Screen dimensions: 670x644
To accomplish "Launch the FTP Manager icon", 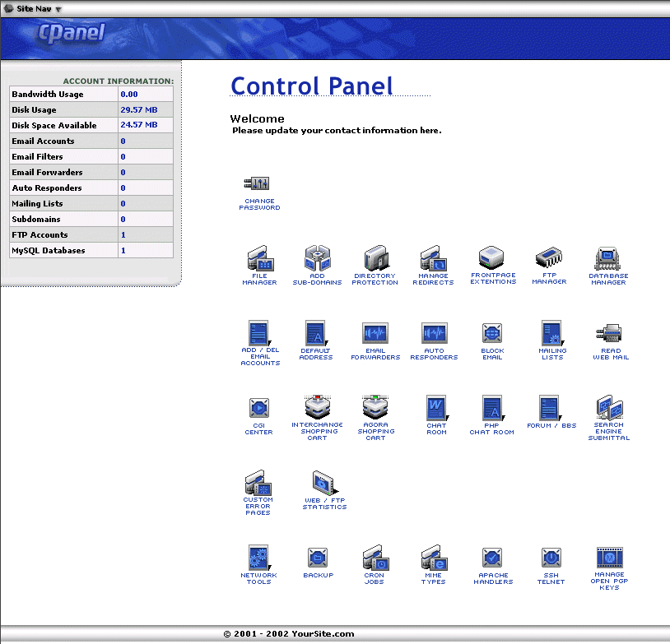I will [548, 258].
